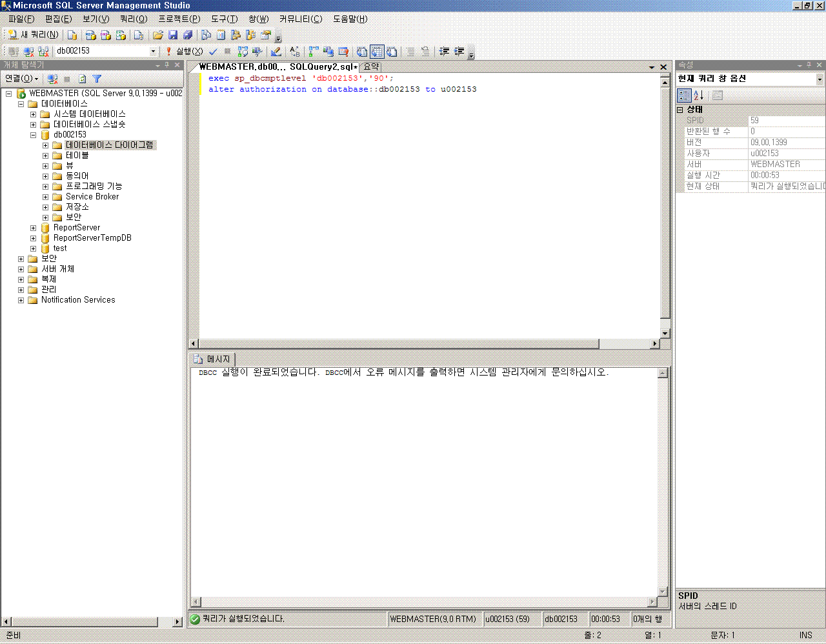Show the Properties Window icon
The image size is (826, 644).
265,35
